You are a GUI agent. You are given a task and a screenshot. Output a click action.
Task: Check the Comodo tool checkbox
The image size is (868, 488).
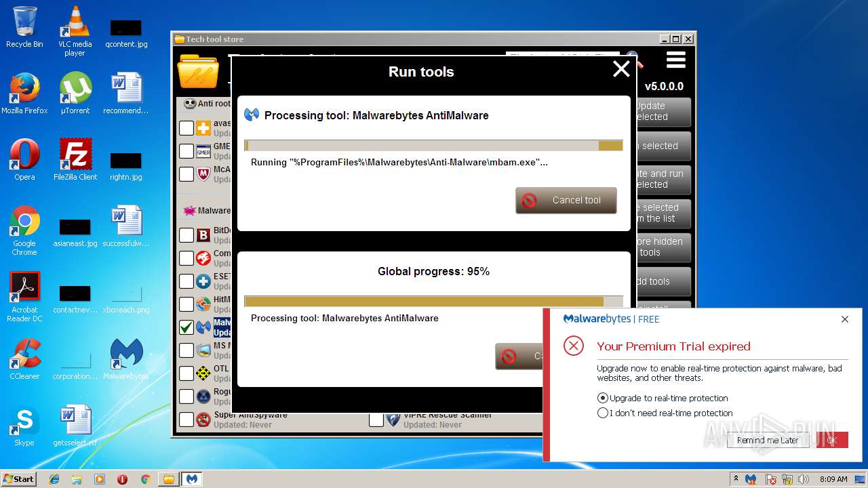tap(186, 258)
